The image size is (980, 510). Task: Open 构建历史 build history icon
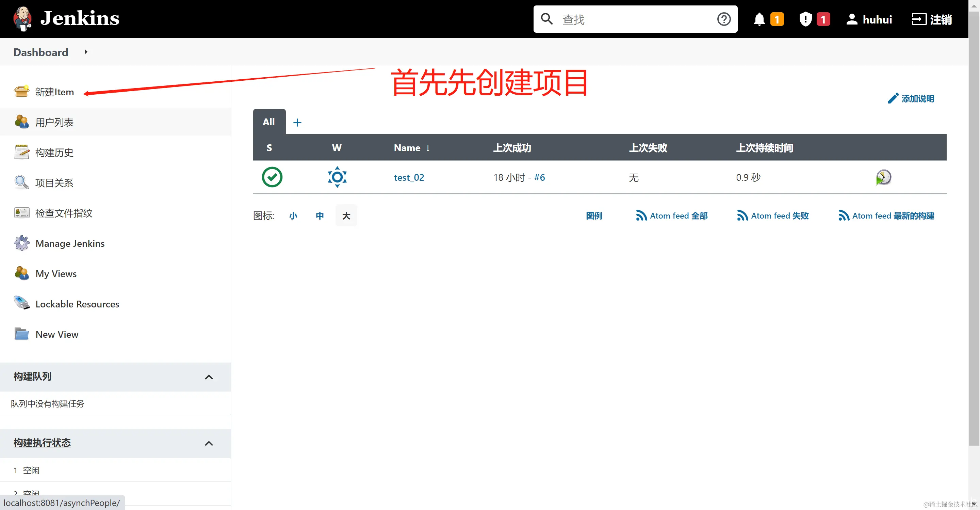click(21, 152)
